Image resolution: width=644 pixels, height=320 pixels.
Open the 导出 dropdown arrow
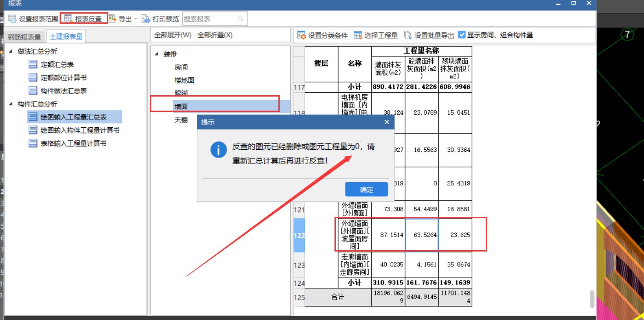[136, 19]
